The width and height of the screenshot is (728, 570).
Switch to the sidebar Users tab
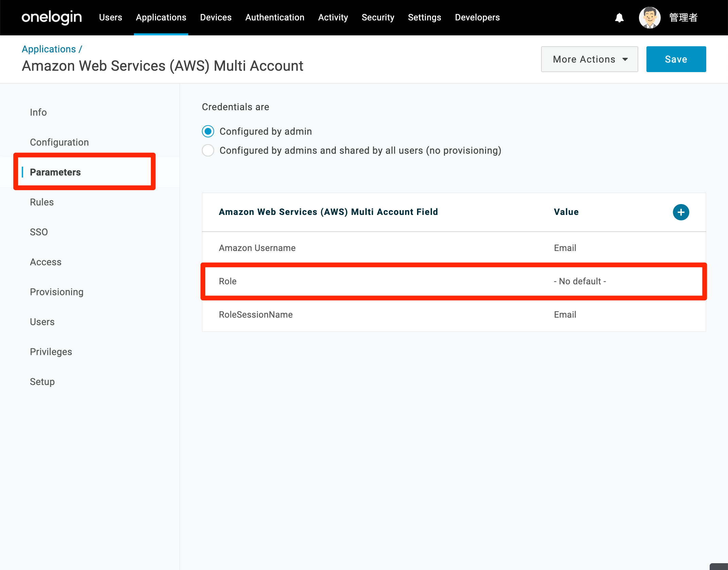point(42,322)
